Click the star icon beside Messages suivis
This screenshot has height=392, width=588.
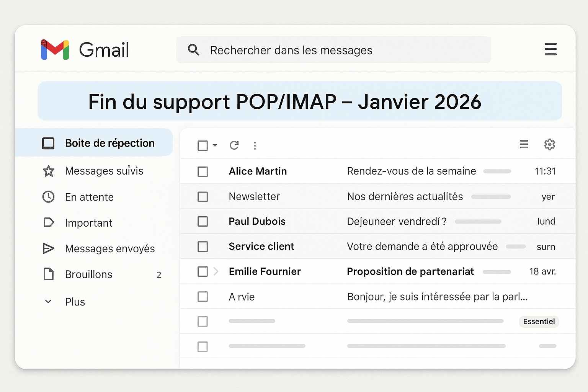coord(49,171)
